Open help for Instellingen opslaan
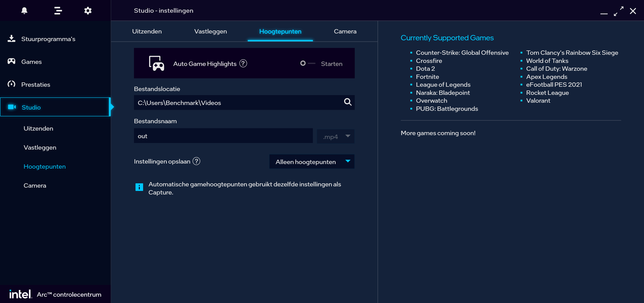This screenshot has width=644, height=303. (196, 161)
